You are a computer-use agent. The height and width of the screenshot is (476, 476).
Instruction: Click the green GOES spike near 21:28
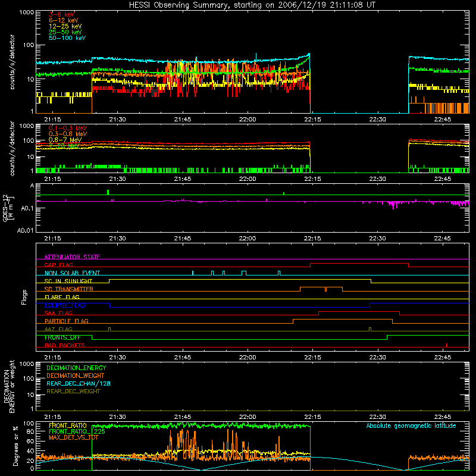point(108,192)
